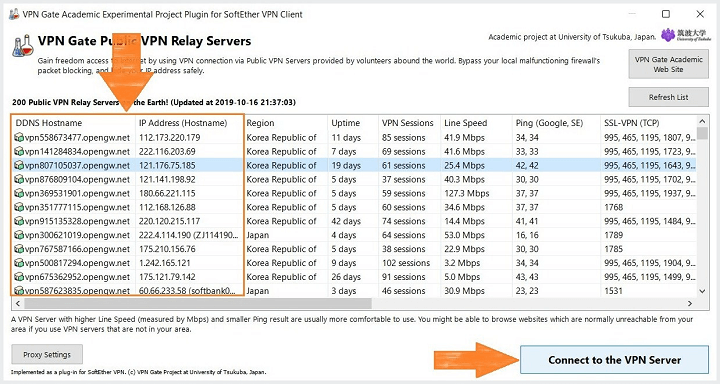This screenshot has height=384, width=720.
Task: Click ping value 43, 43
Action: [x=527, y=277]
